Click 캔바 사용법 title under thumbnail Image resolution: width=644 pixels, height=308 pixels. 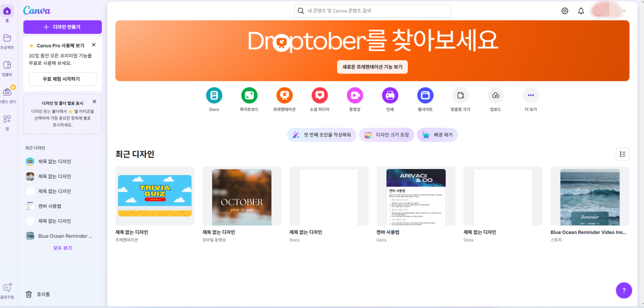388,232
